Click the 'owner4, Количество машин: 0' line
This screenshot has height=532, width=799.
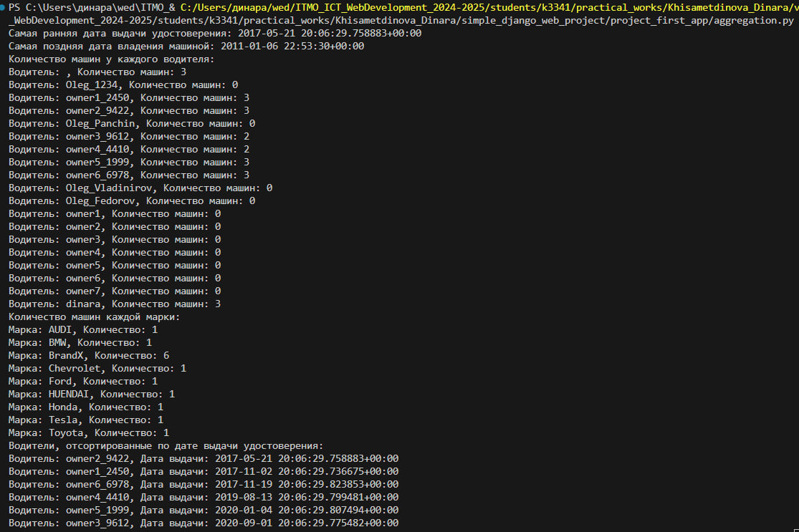(115, 253)
